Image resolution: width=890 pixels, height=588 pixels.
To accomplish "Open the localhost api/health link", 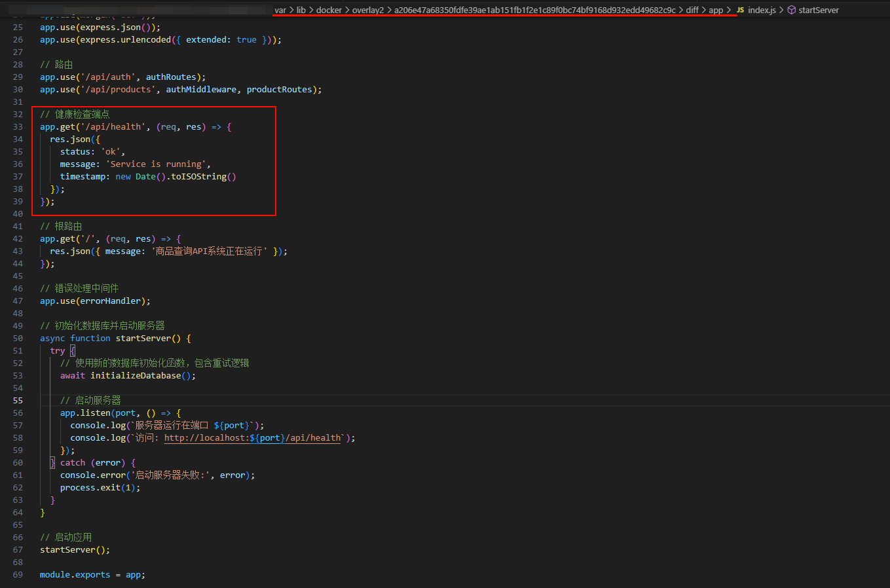I will point(253,438).
